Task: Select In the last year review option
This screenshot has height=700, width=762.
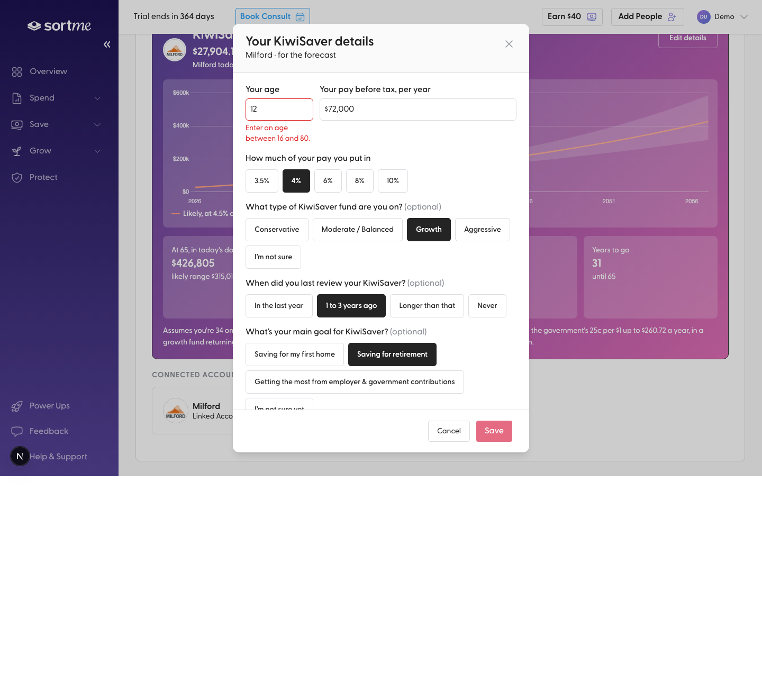Action: click(x=279, y=306)
